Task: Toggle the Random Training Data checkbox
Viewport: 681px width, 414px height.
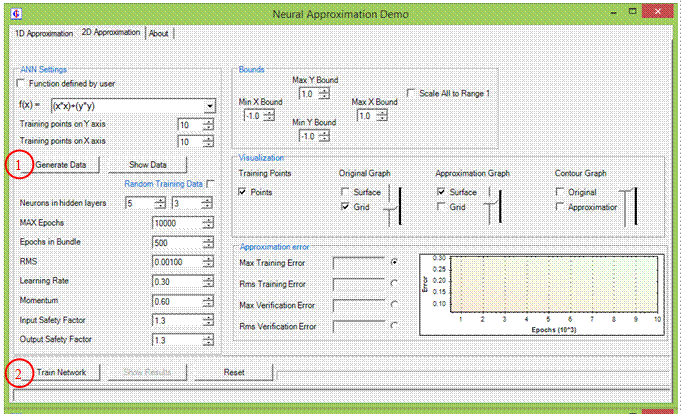Action: pyautogui.click(x=209, y=184)
